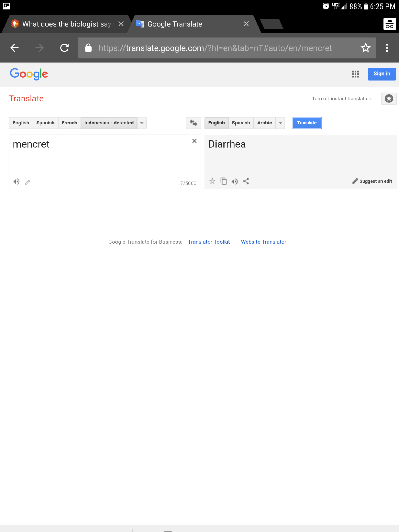
Task: Select Arabic as target language
Action: pos(264,123)
